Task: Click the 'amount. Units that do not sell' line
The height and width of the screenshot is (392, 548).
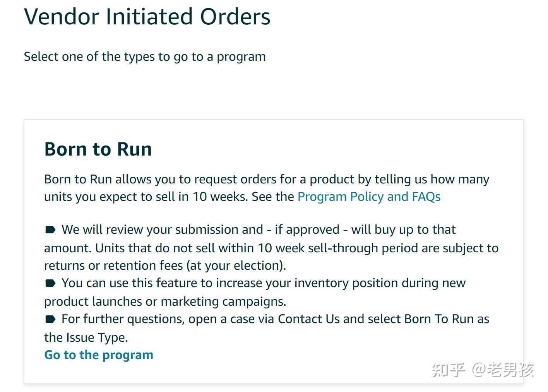Action: point(271,248)
